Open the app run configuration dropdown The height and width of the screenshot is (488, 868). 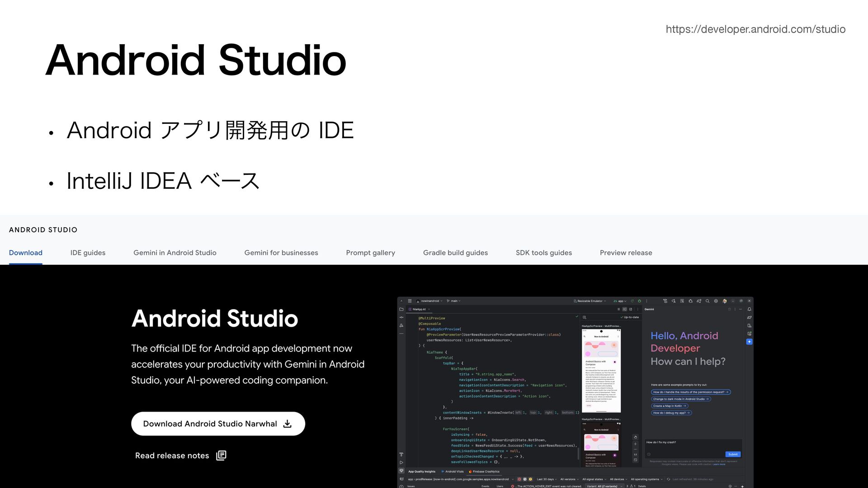coord(620,301)
